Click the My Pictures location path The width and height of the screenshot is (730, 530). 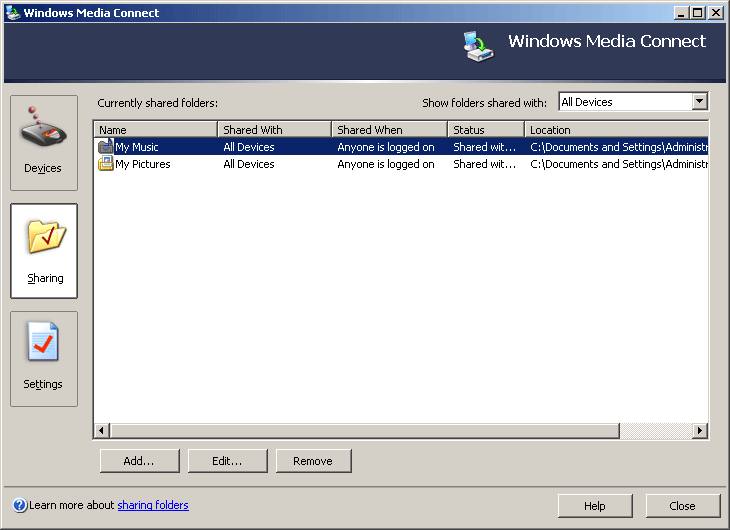pos(619,164)
